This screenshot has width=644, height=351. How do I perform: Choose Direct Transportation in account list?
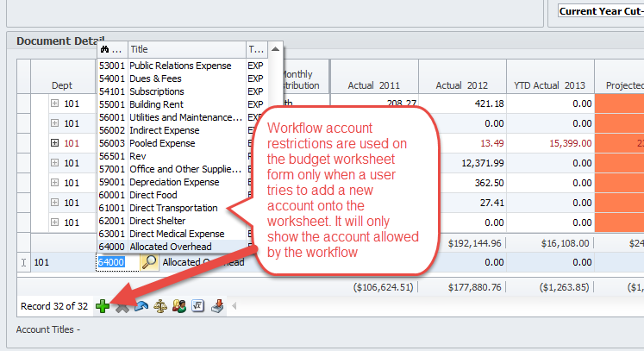point(173,208)
